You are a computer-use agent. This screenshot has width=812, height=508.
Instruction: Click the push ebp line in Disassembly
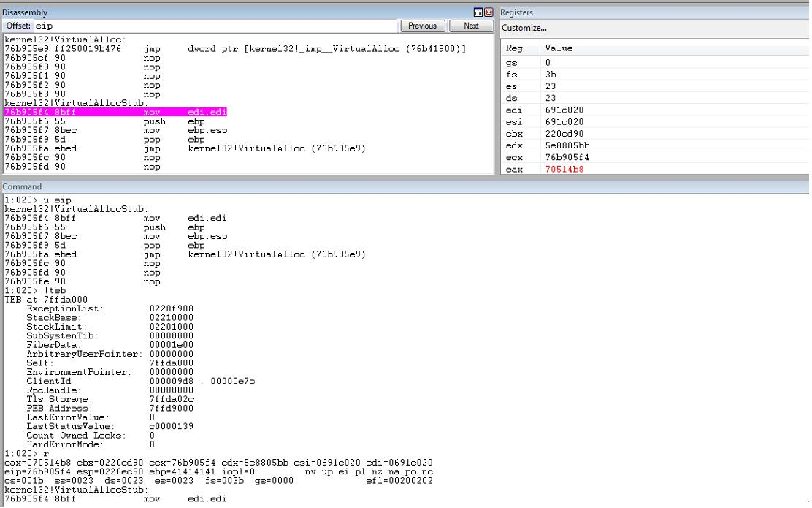(x=105, y=122)
